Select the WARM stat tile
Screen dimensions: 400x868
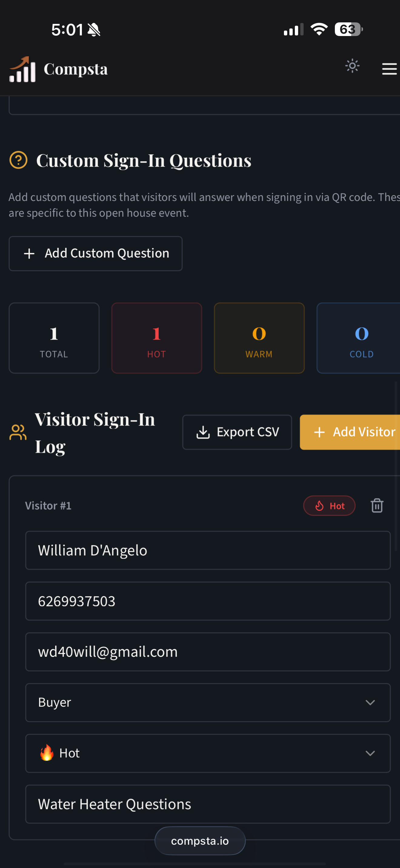[259, 338]
